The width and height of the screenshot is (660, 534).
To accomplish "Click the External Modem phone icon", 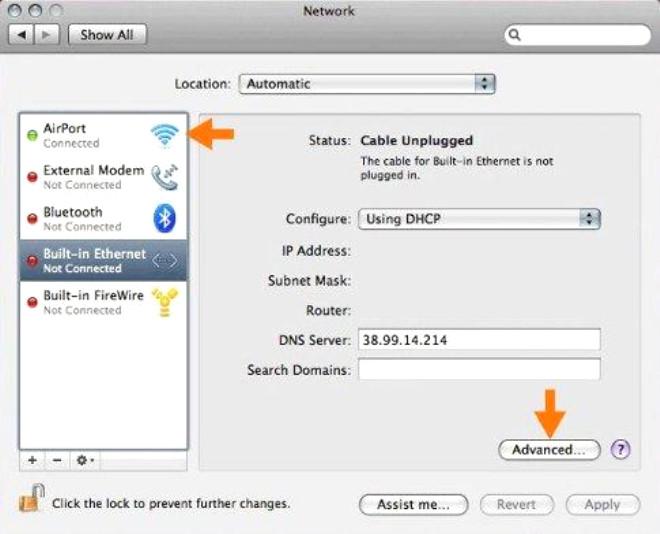I will click(165, 177).
